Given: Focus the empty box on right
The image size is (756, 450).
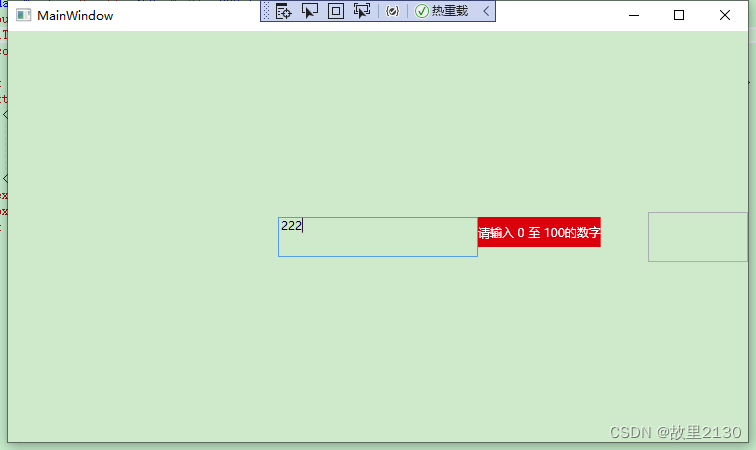Looking at the screenshot, I should click(x=698, y=237).
